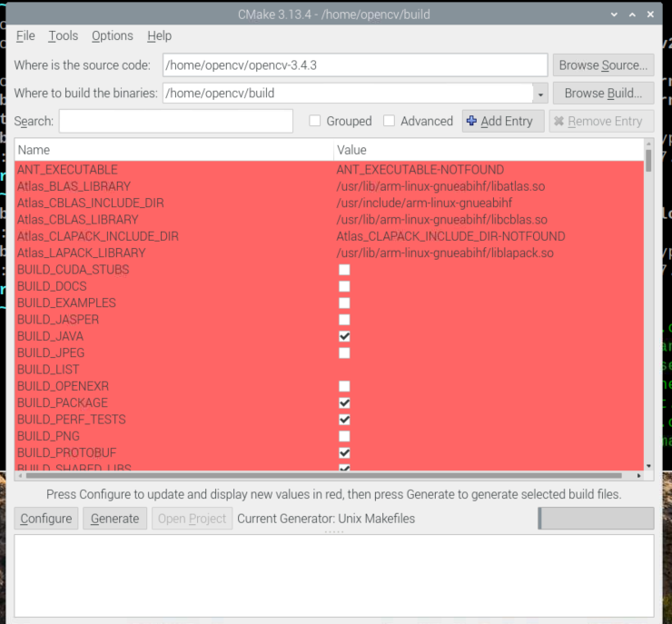Screen dimensions: 672x624
Task: Select the Atlas_CLAPACK_INCLUDE_DIR entry
Action: click(x=98, y=236)
